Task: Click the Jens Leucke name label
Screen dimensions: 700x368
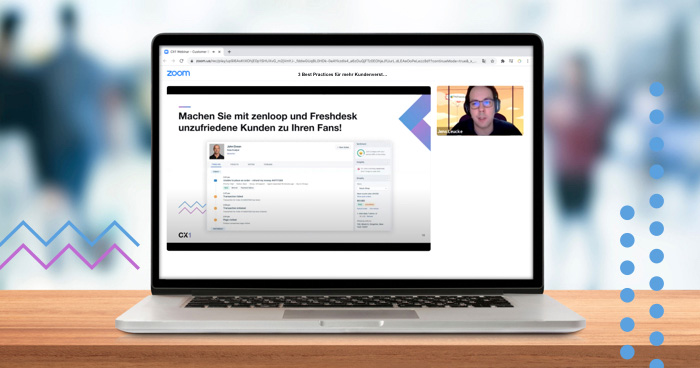Action: 450,132
